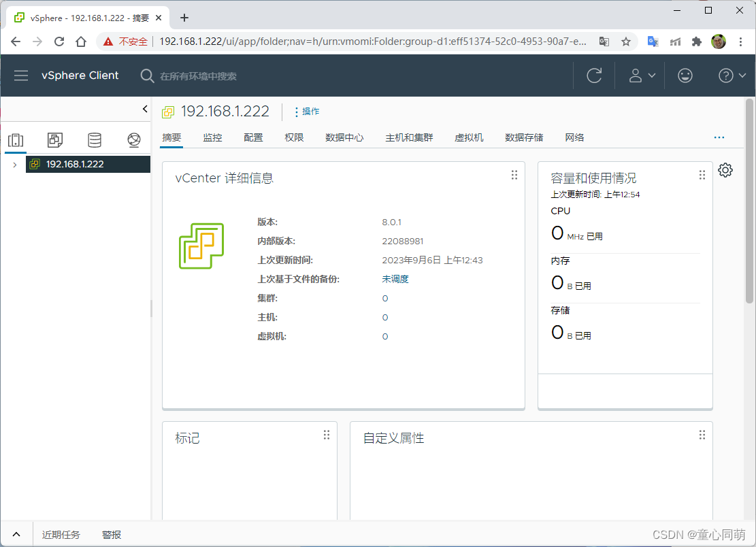The height and width of the screenshot is (547, 756).
Task: Switch to VMs and Templates inventory view
Action: tap(55, 140)
